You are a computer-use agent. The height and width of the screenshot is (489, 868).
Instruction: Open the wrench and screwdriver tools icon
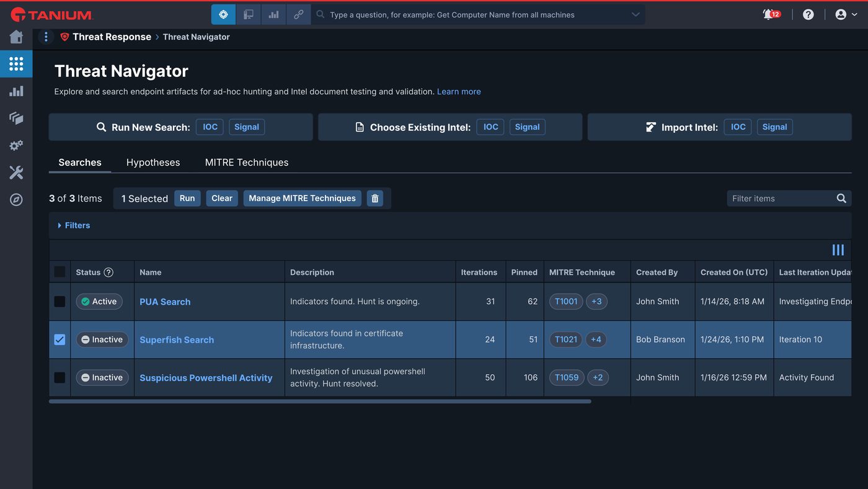[x=16, y=173]
